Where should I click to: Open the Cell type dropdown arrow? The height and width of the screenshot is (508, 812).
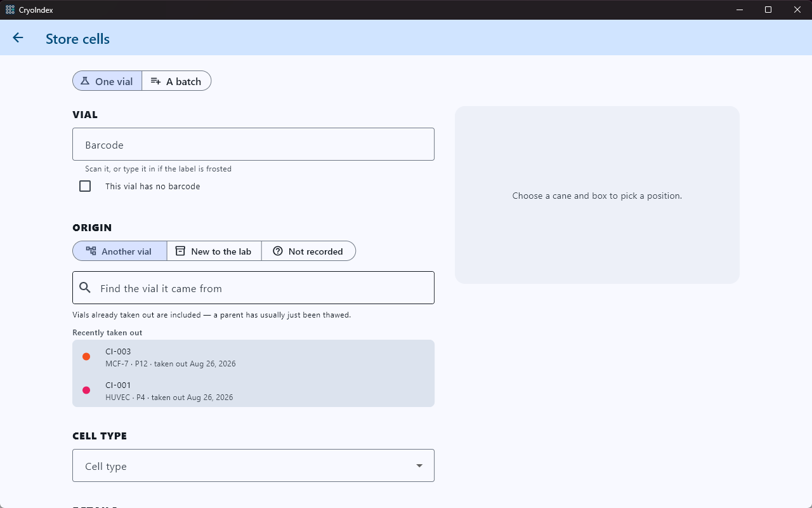click(x=419, y=465)
